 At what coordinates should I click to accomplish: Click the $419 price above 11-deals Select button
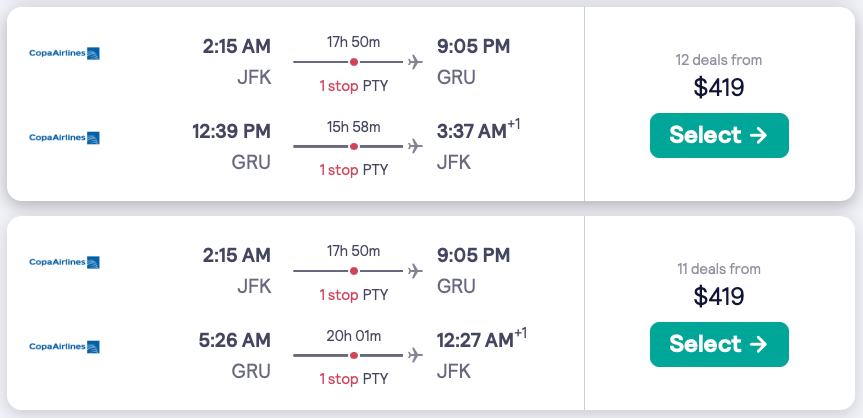click(718, 296)
